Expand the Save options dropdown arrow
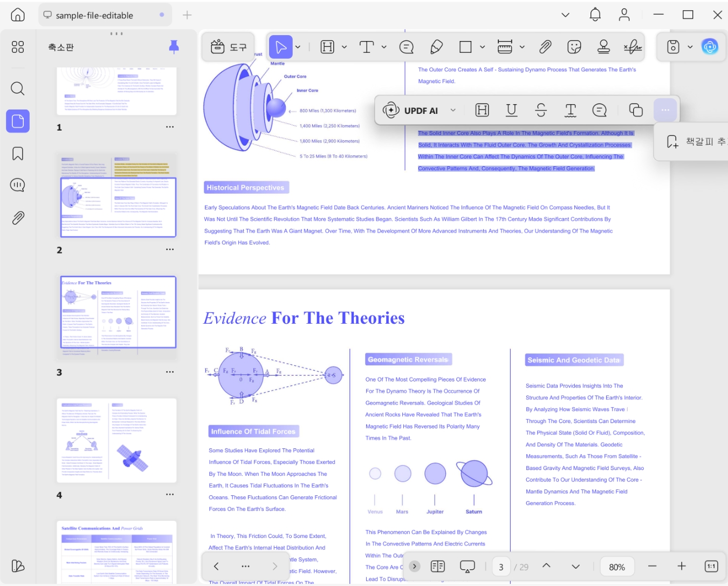Image resolution: width=728 pixels, height=586 pixels. coord(690,47)
